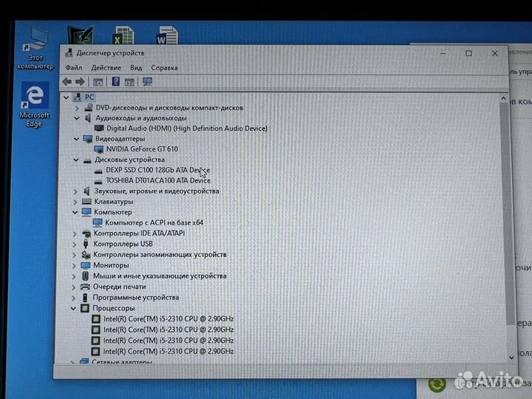Maximize the Диспетчер устройств window
532x399 pixels.
(468, 53)
